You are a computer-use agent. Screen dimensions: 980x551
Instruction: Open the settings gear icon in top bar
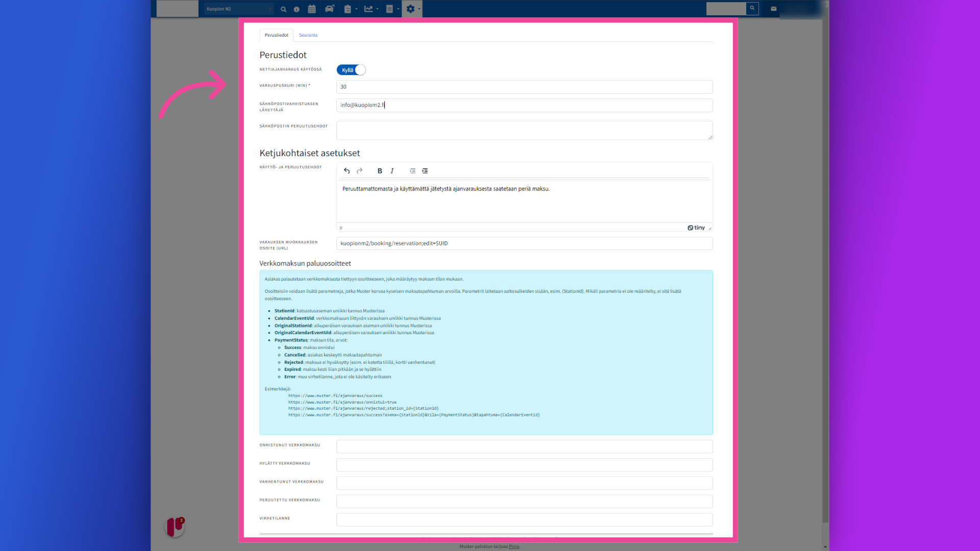[x=410, y=9]
